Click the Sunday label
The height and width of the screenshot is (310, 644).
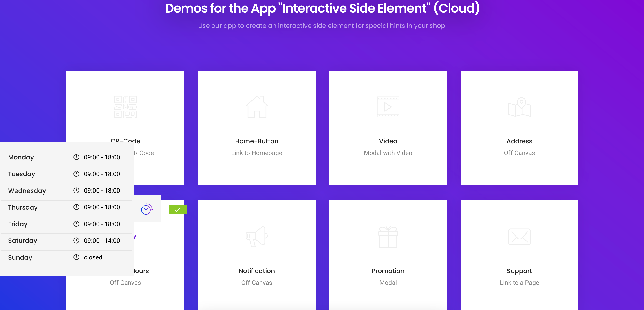[20, 257]
